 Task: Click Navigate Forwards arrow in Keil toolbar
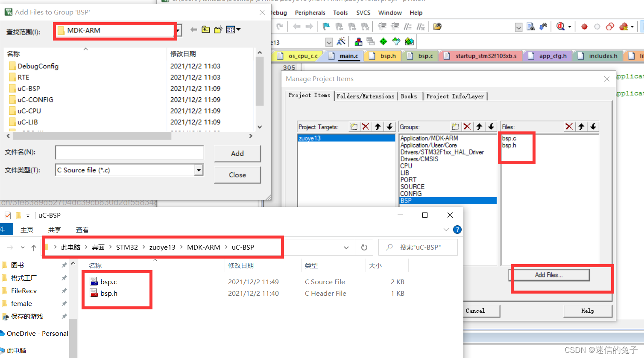309,26
